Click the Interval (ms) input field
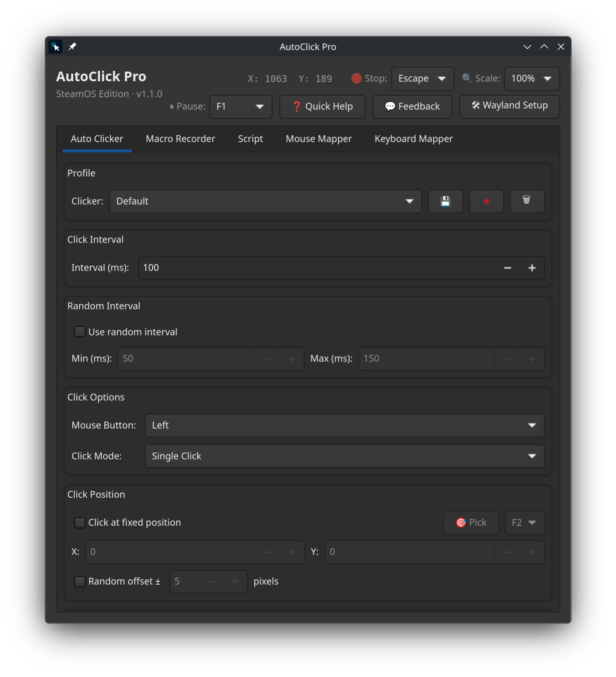Screen dimensions: 616x677 [x=317, y=268]
